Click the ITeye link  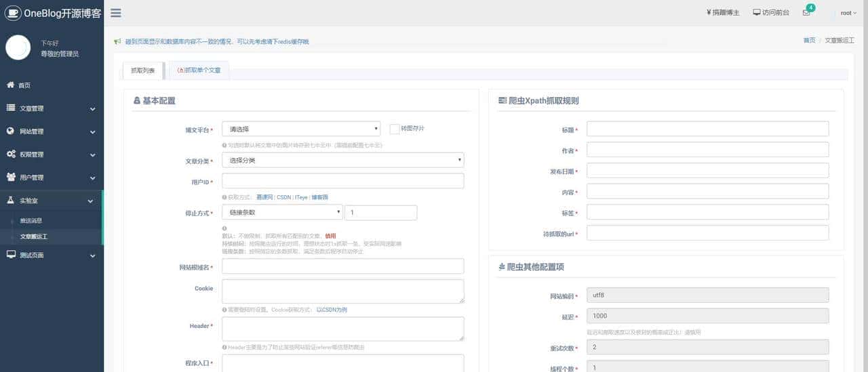(301, 197)
